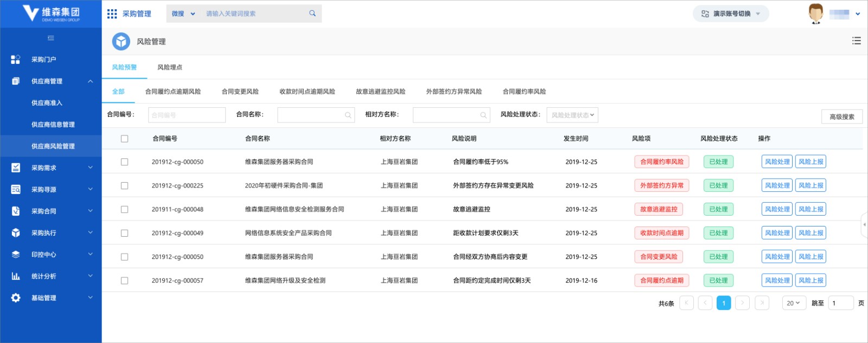Check the row with 合同经双方协商后内容变更
The image size is (868, 343).
click(x=124, y=257)
